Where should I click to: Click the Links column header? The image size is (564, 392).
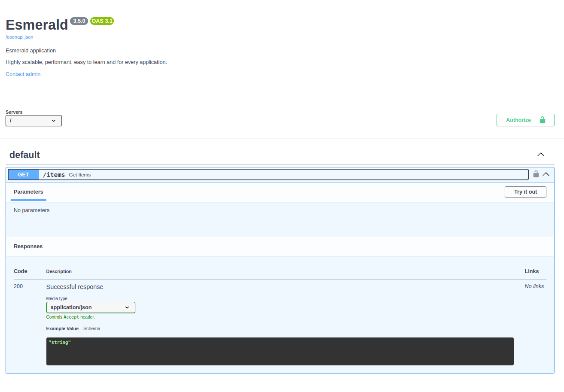(532, 271)
